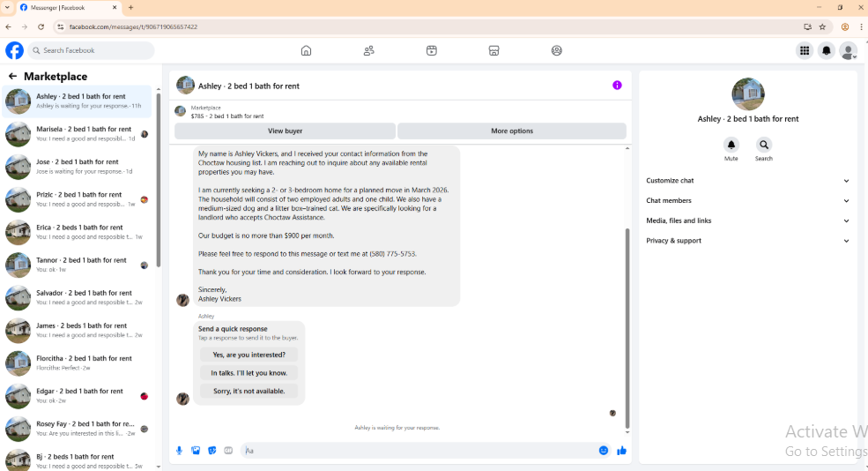
Task: Open the browser three-dot menu
Action: (861, 26)
